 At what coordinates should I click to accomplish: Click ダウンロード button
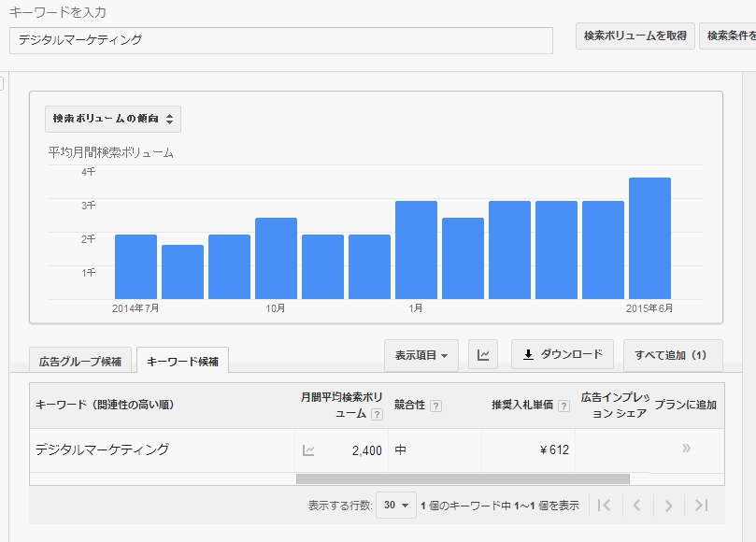(x=563, y=354)
